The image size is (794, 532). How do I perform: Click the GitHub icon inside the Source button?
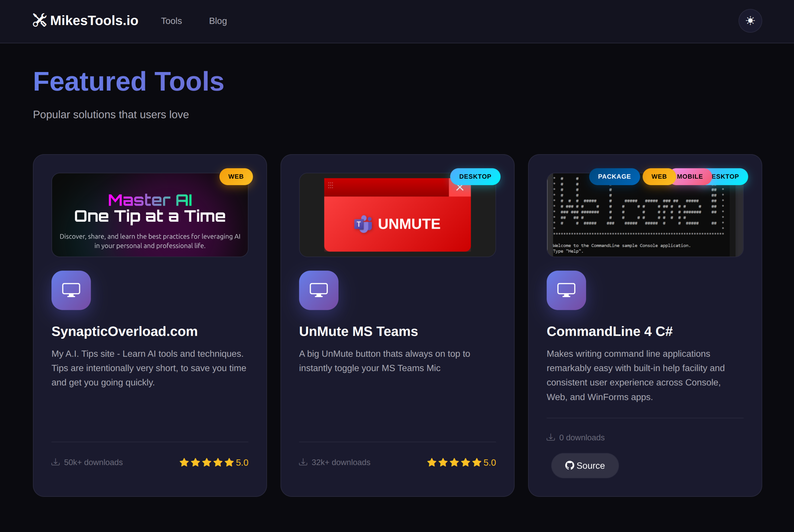tap(569, 465)
